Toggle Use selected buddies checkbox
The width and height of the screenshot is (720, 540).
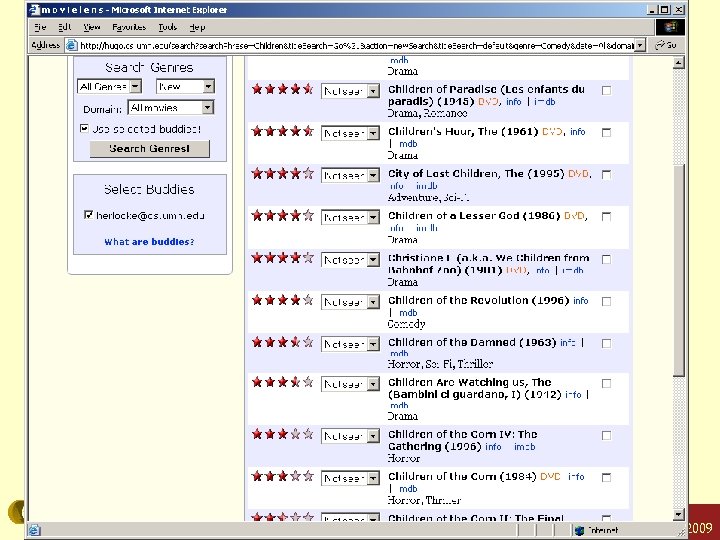(x=84, y=129)
